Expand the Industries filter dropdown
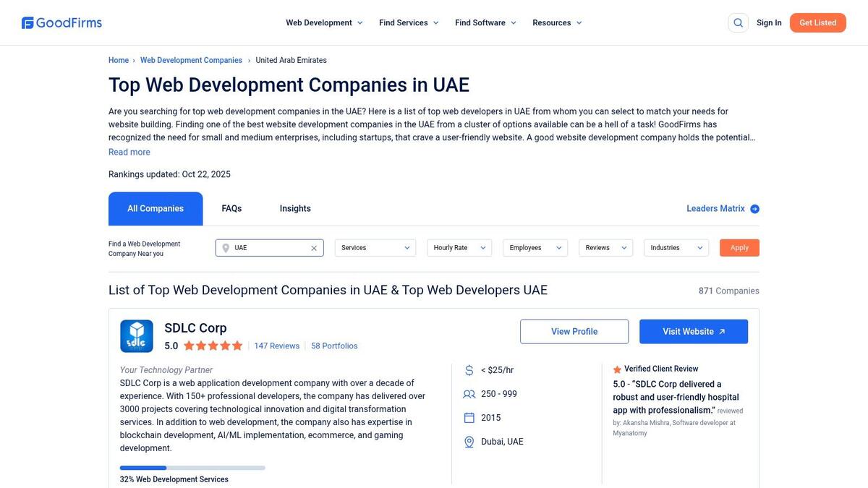868x488 pixels. 676,248
